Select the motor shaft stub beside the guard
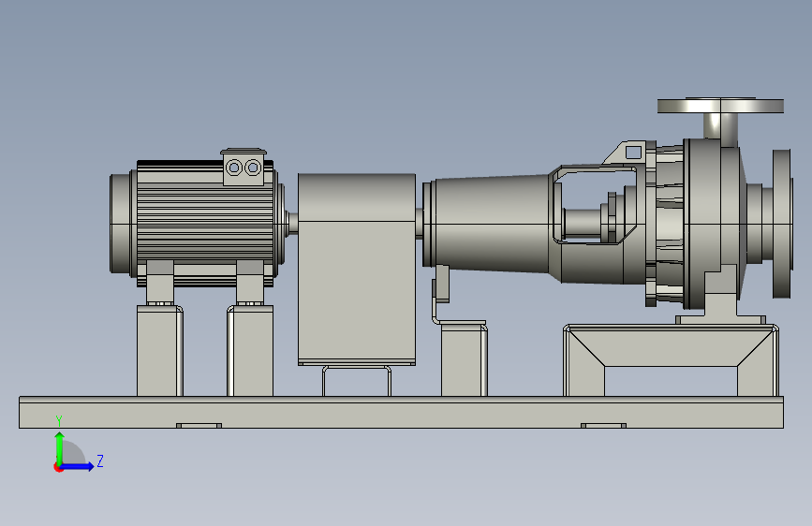 [x=292, y=223]
